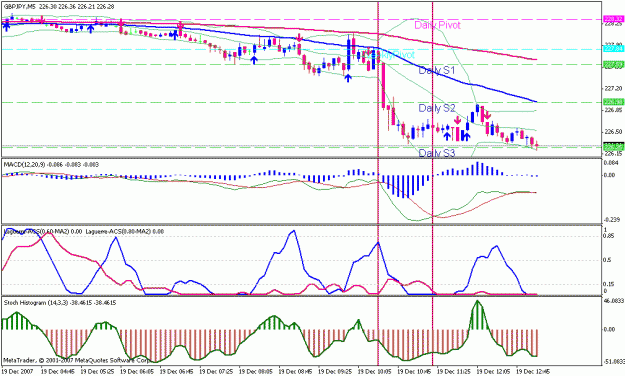The width and height of the screenshot is (625, 376).
Task: Click the 19 Dec 12:05 time label
Action: coord(492,371)
